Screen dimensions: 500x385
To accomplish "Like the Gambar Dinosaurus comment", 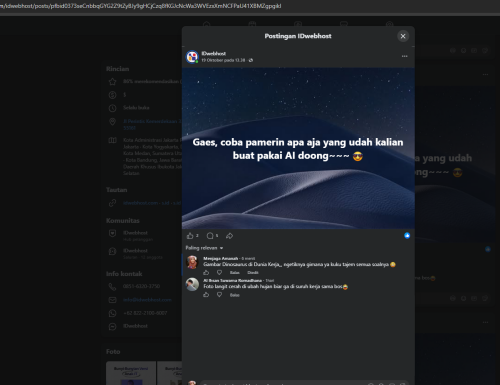I will click(206, 272).
